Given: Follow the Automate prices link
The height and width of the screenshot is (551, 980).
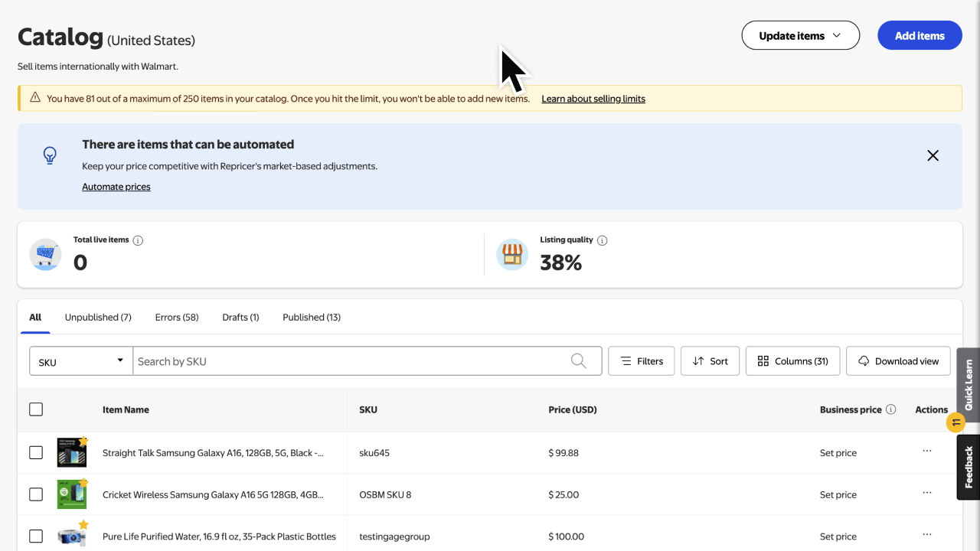Looking at the screenshot, I should click(116, 187).
